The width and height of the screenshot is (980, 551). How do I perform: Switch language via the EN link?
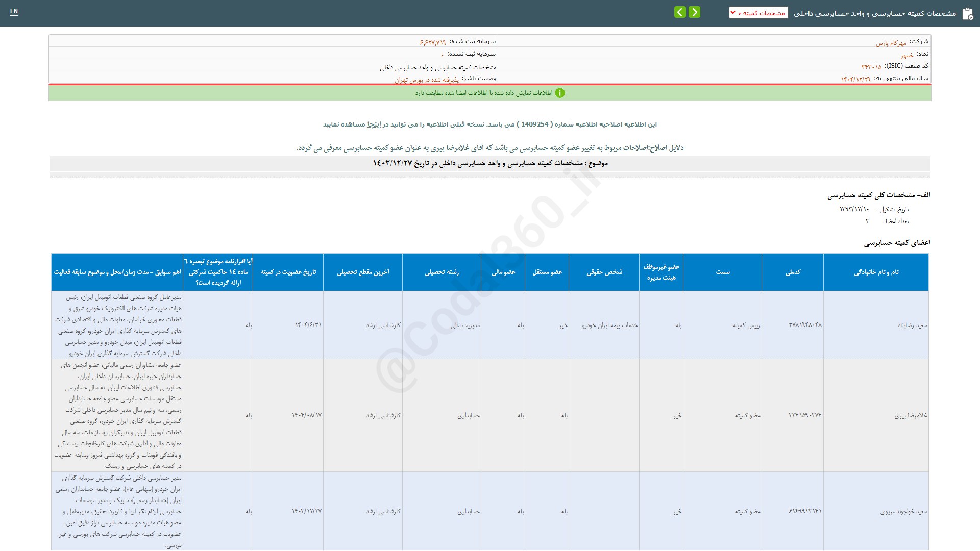coord(14,11)
